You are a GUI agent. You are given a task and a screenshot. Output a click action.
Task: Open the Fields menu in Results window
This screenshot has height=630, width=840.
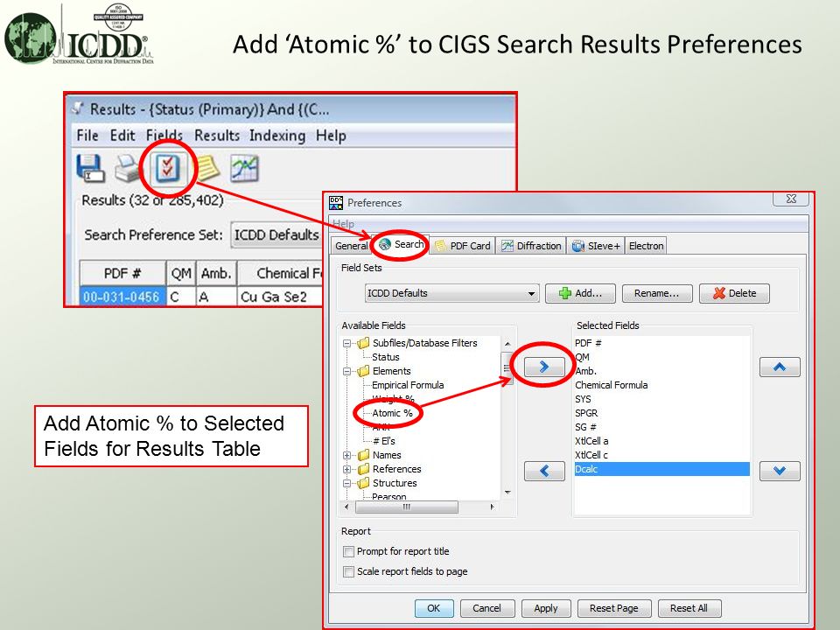[164, 136]
